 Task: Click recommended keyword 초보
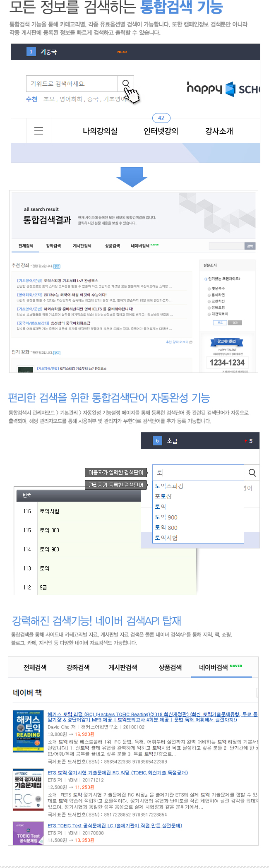point(49,99)
